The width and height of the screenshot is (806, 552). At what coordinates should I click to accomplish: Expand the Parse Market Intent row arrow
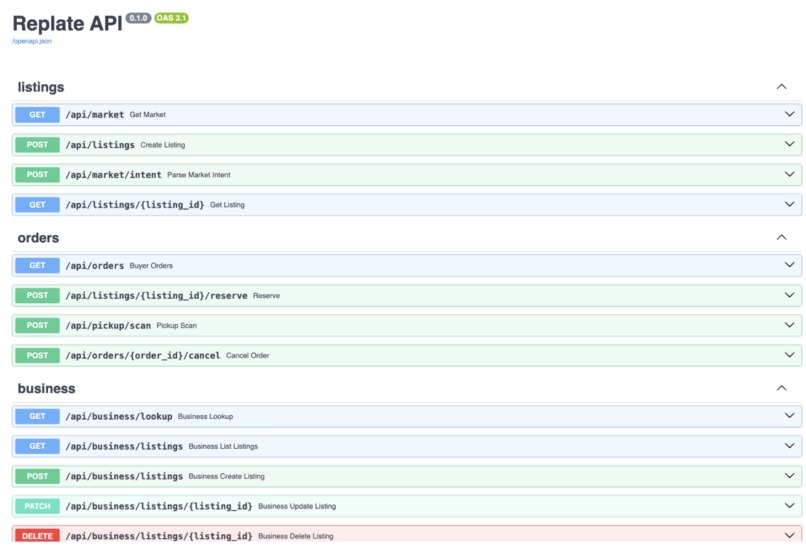[x=790, y=174]
